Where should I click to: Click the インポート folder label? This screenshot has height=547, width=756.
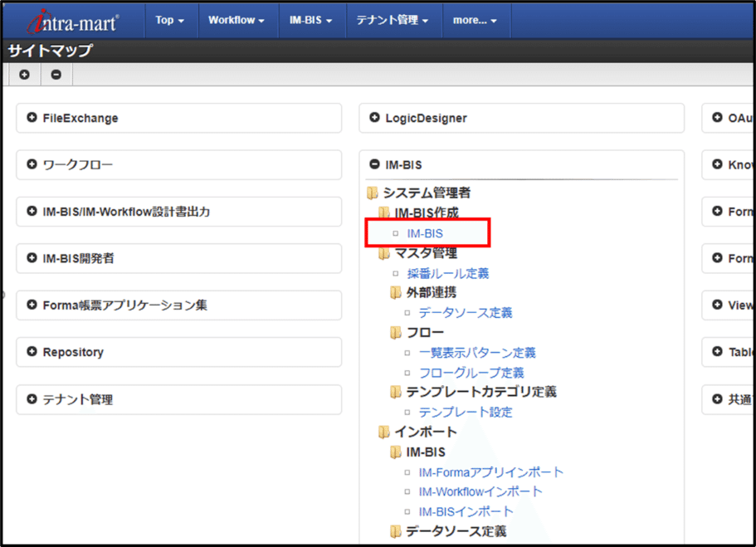click(425, 432)
